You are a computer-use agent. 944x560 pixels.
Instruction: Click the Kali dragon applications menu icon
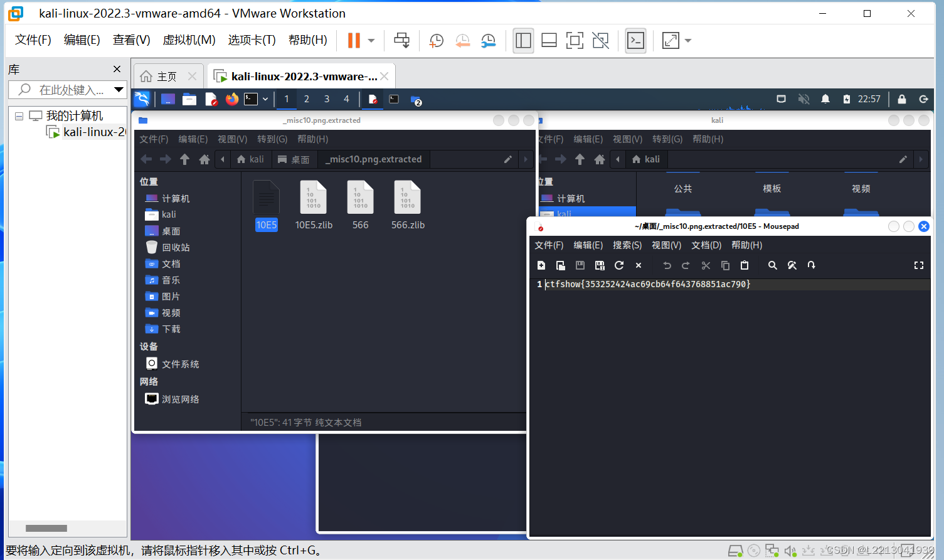pos(142,99)
